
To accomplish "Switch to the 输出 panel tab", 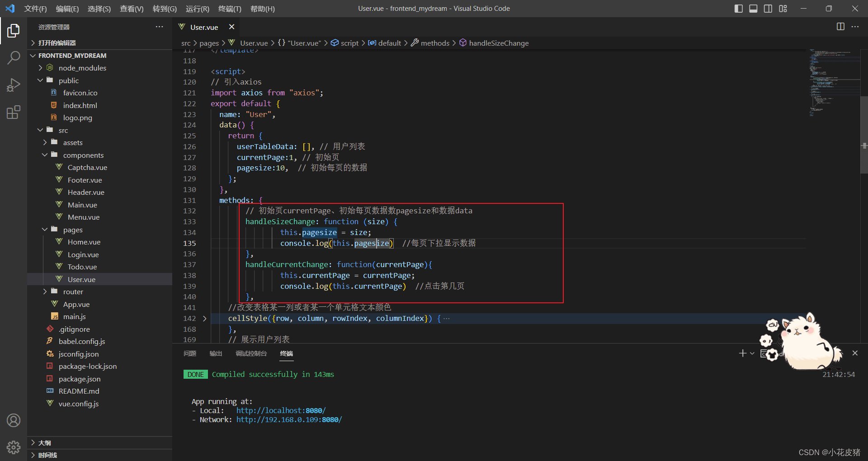I will click(x=216, y=353).
